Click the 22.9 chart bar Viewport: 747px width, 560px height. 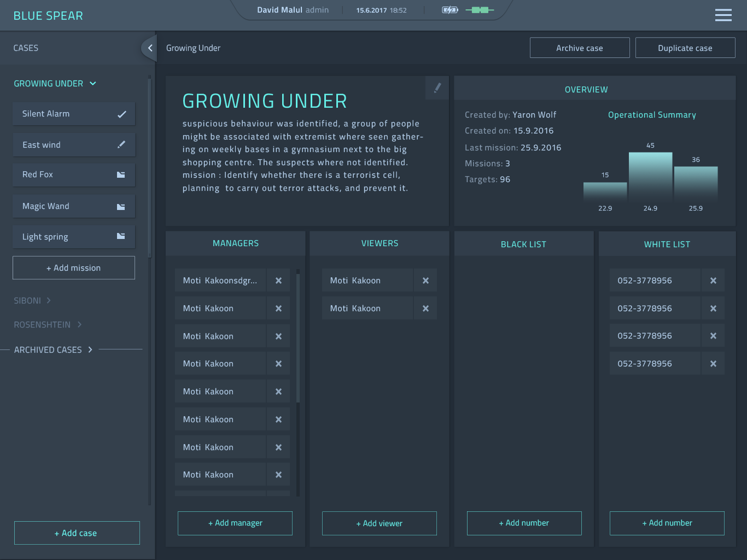(605, 192)
